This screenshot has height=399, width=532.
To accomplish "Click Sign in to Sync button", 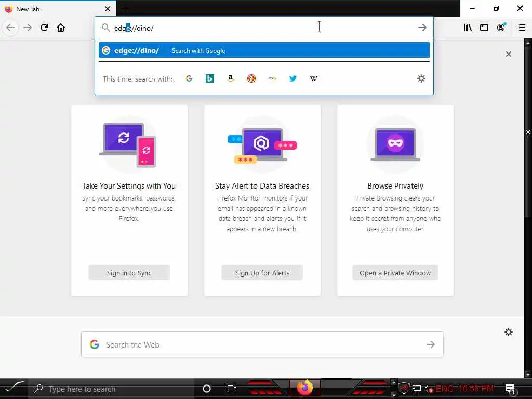I will click(129, 273).
